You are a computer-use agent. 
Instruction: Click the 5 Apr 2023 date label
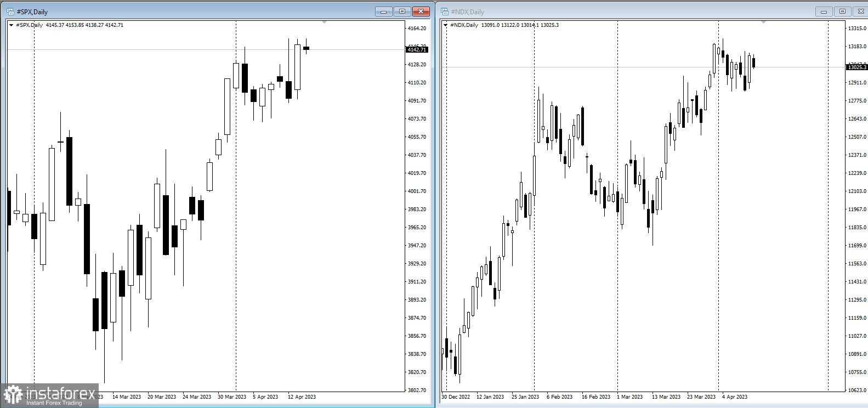coord(265,397)
